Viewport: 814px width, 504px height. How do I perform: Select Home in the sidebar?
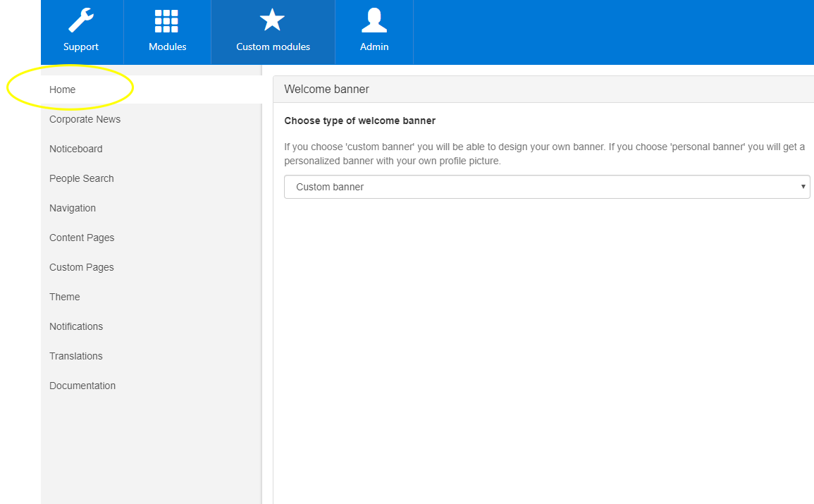(63, 90)
